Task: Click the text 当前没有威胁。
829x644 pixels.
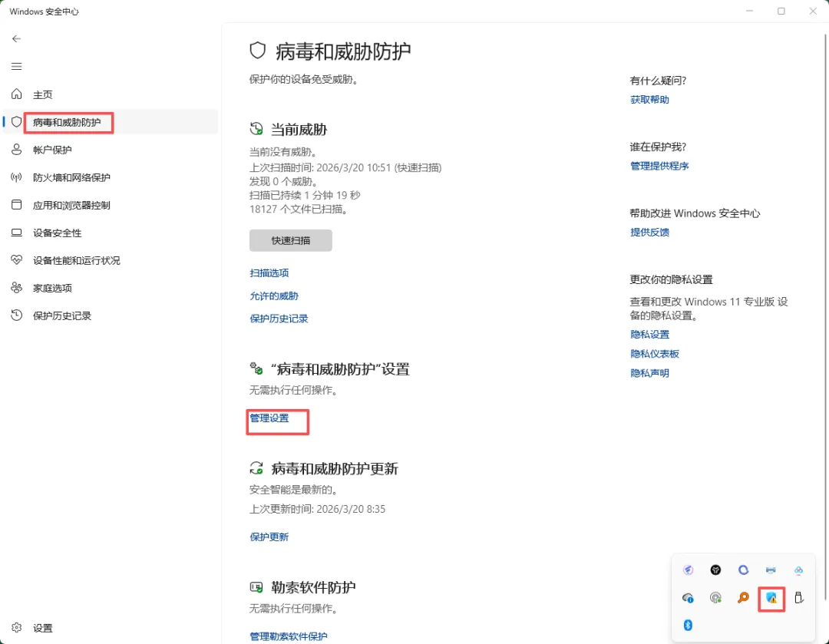Action: point(283,152)
